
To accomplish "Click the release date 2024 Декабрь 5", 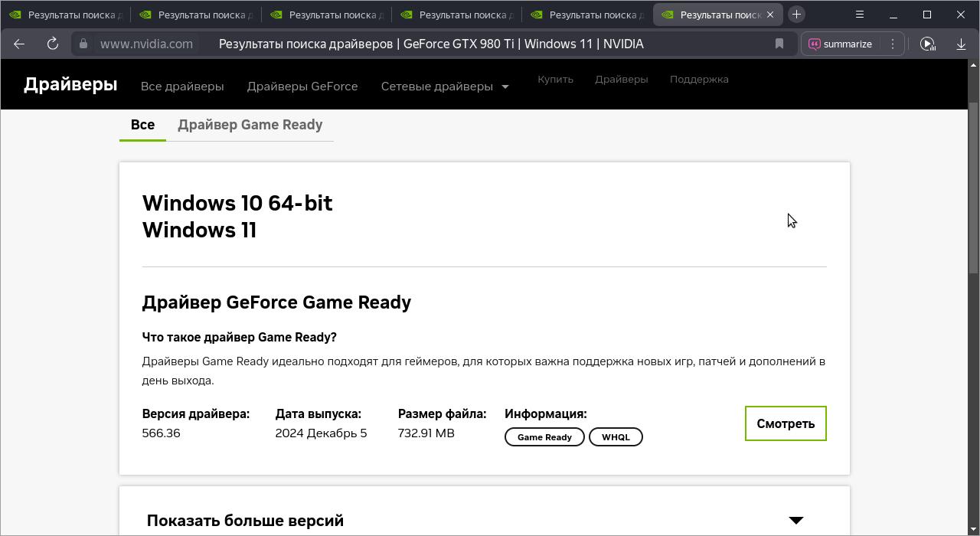I will tap(321, 433).
